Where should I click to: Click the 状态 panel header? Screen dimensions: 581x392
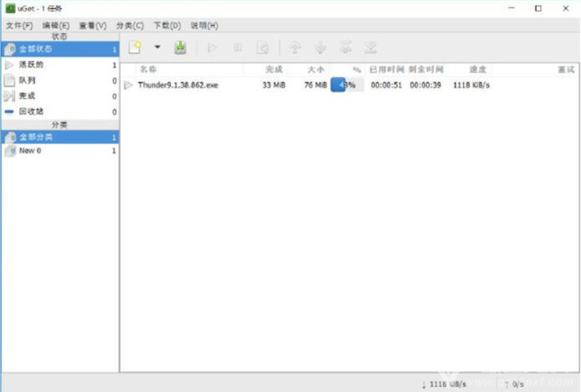pos(59,36)
